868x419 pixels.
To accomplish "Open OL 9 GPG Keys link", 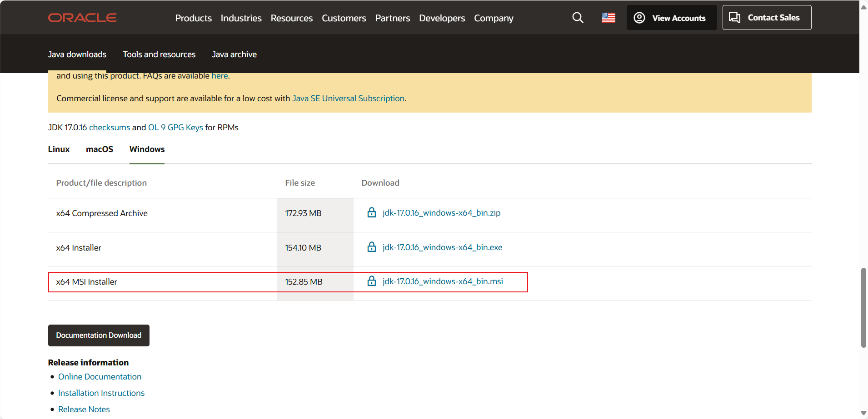I will tap(175, 128).
